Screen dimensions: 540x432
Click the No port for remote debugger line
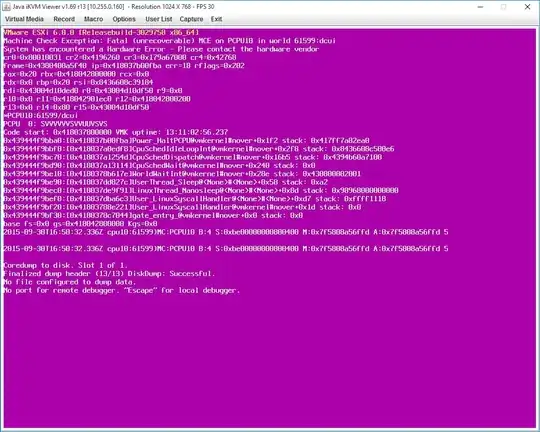122,290
